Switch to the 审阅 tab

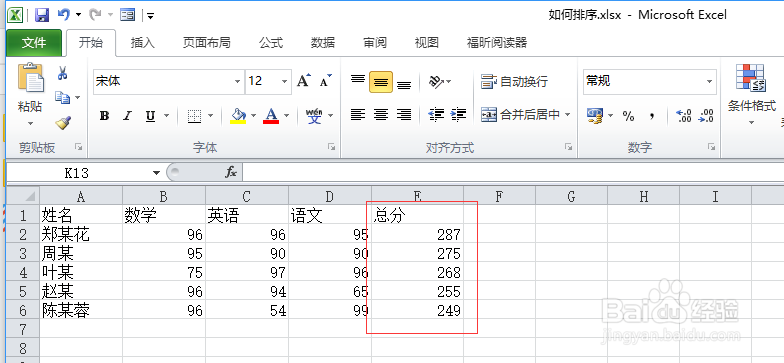click(375, 43)
